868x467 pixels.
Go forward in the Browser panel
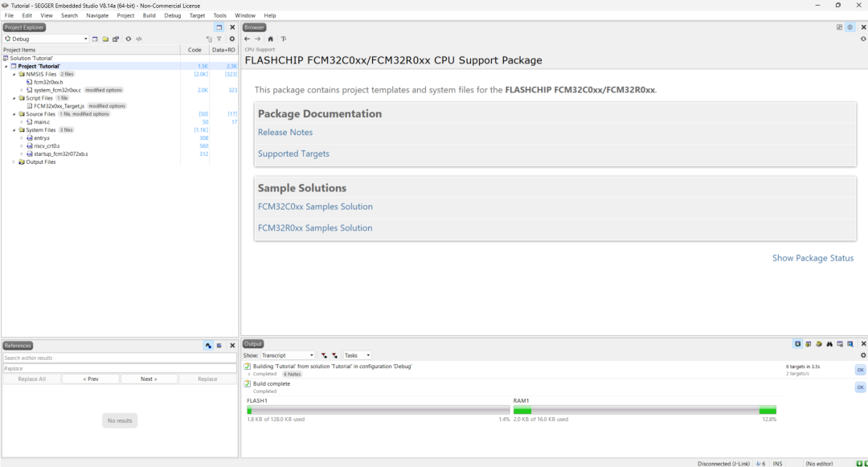(x=257, y=39)
